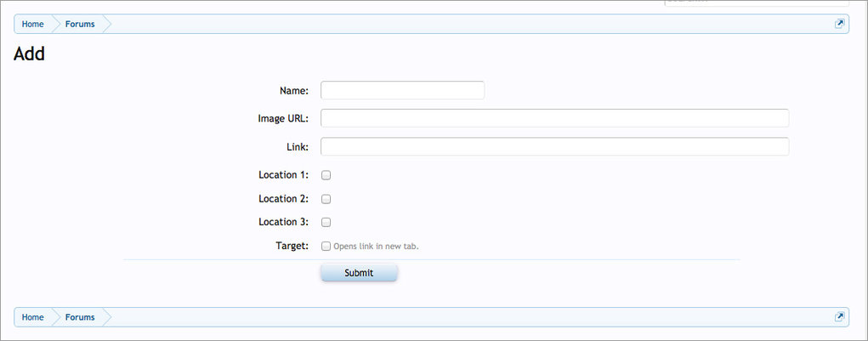868x341 pixels.
Task: Click the "Name:" field label
Action: 293,90
